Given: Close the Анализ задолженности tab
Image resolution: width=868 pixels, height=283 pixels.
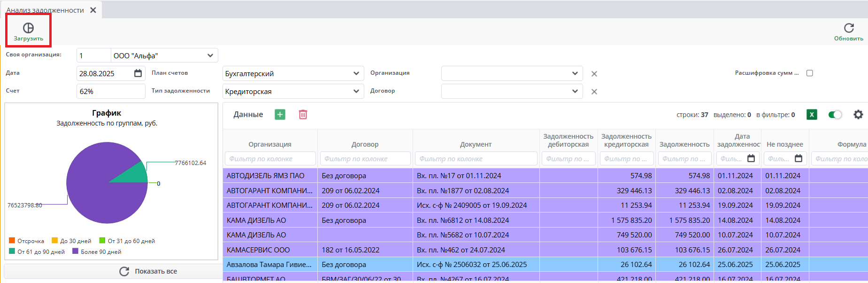Looking at the screenshot, I should point(93,10).
